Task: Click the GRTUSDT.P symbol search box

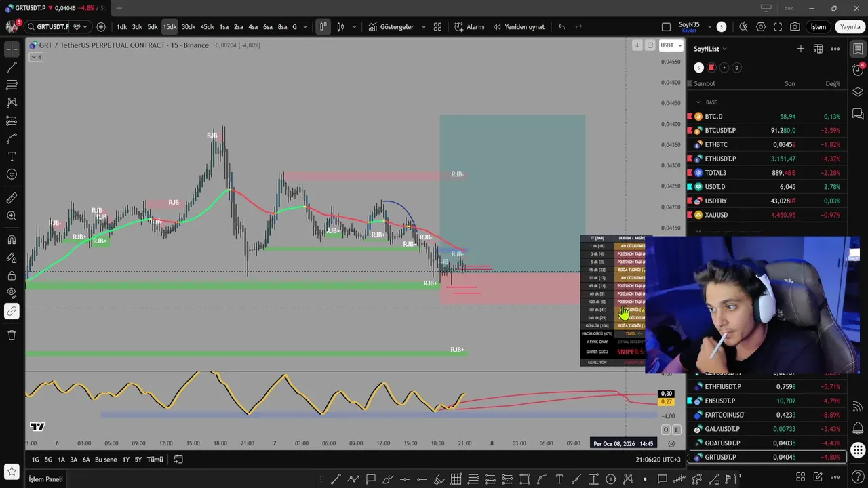Action: [47, 27]
